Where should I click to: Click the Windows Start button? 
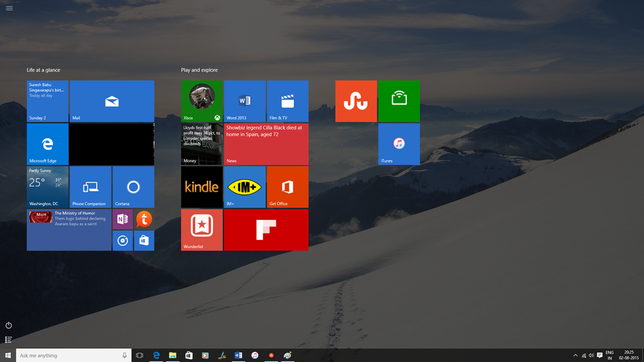8,356
